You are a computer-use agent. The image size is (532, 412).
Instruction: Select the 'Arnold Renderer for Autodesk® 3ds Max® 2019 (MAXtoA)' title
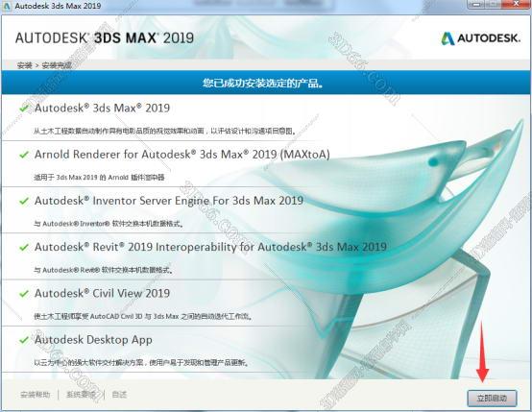point(182,155)
